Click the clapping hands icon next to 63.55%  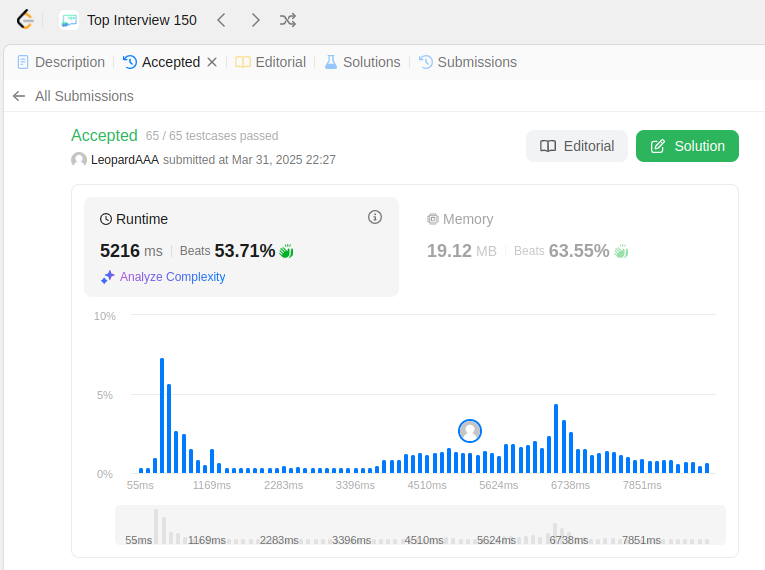point(621,251)
